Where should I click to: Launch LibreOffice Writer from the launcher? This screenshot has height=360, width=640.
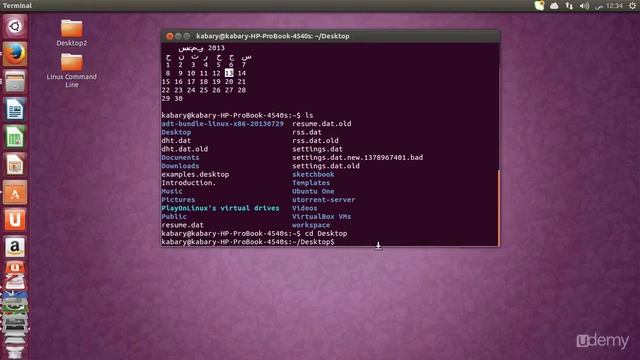15,109
